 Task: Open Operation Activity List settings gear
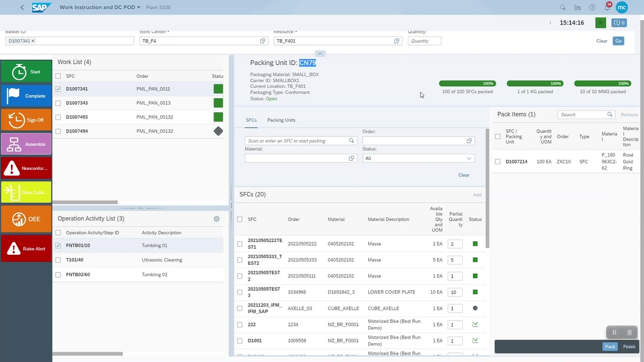tap(217, 219)
